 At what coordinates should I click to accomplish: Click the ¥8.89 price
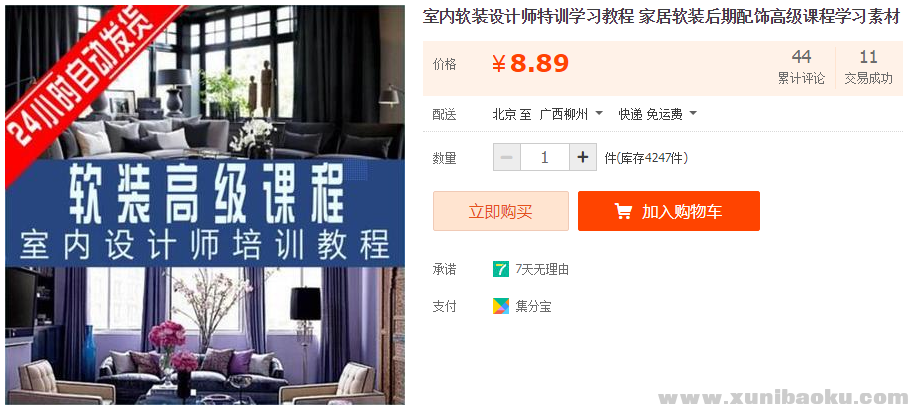pyautogui.click(x=530, y=64)
